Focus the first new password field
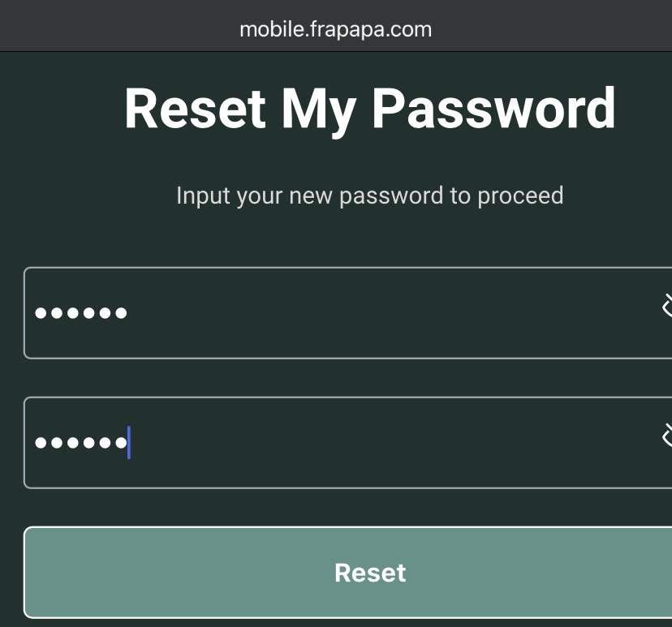The width and height of the screenshot is (672, 627). tap(347, 312)
